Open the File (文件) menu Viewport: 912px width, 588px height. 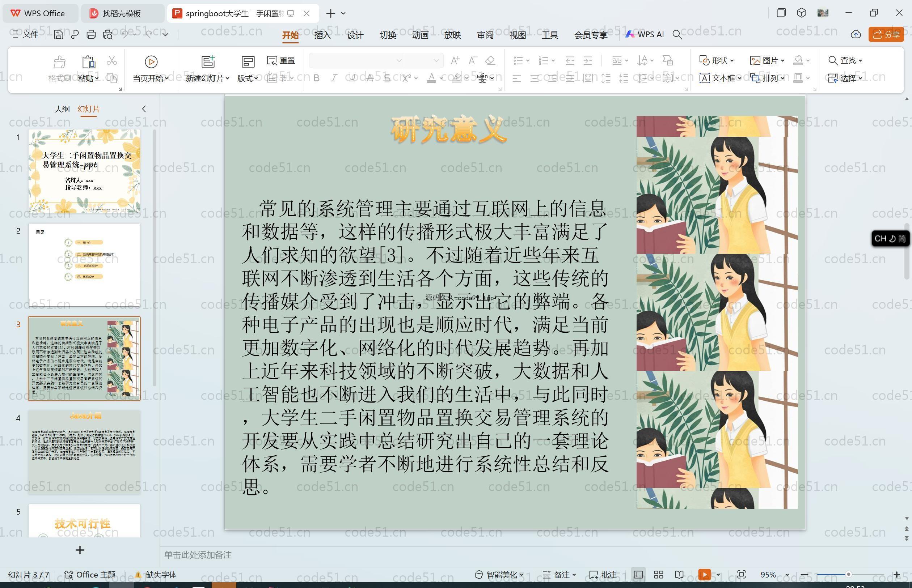[25, 34]
